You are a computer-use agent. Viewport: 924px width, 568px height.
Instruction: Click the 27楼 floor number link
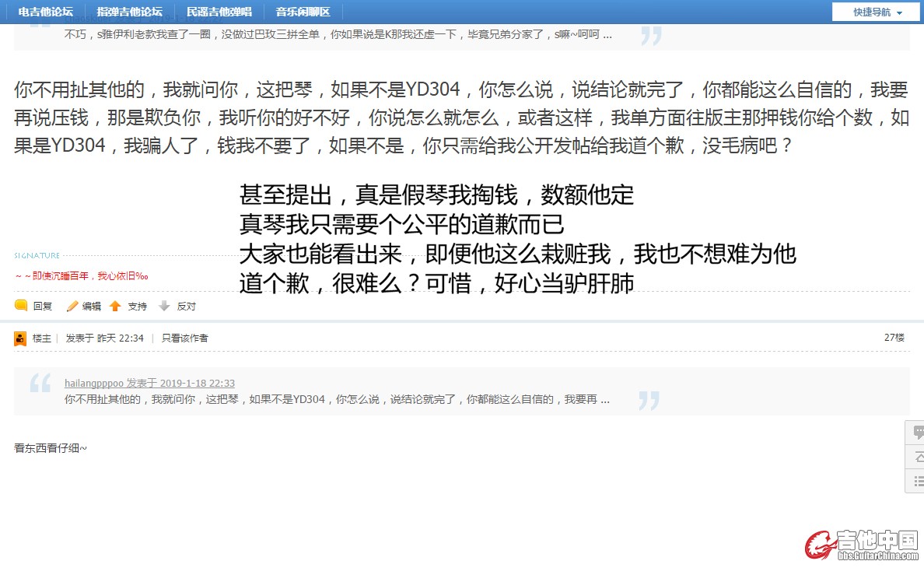click(x=894, y=338)
